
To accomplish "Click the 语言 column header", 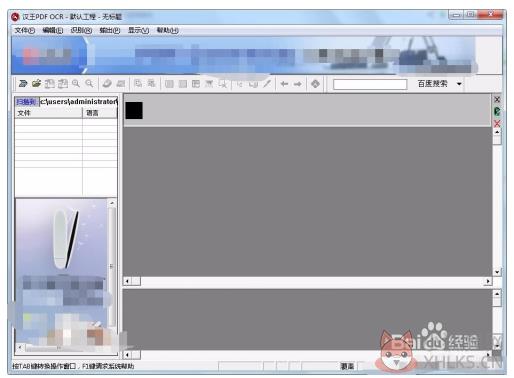I will (x=100, y=113).
